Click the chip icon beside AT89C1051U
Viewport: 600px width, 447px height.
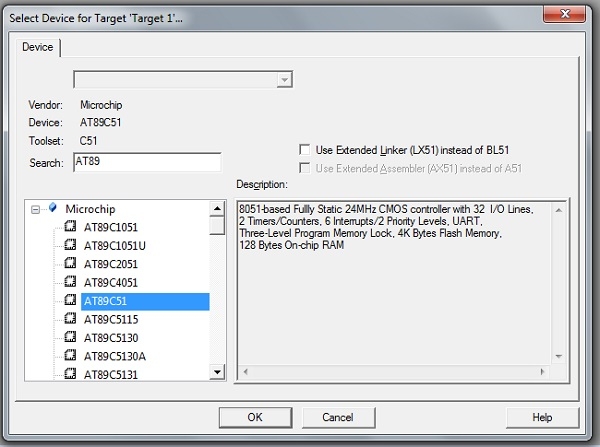pos(70,245)
